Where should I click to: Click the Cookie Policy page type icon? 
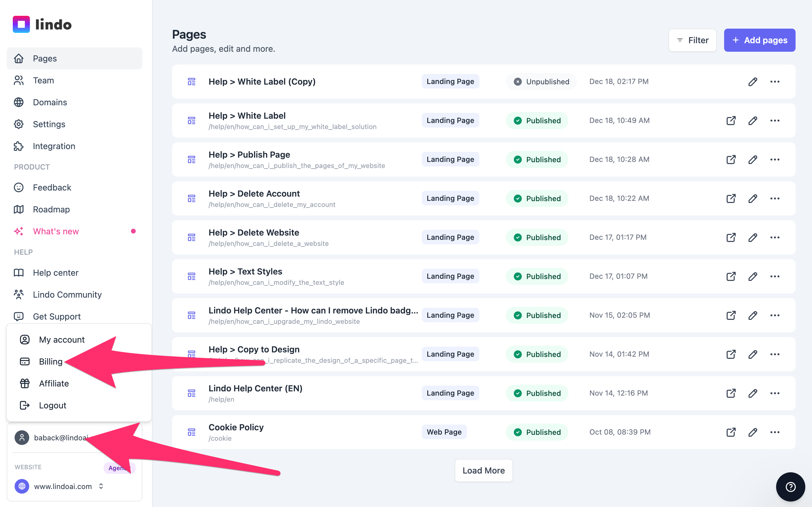click(191, 432)
